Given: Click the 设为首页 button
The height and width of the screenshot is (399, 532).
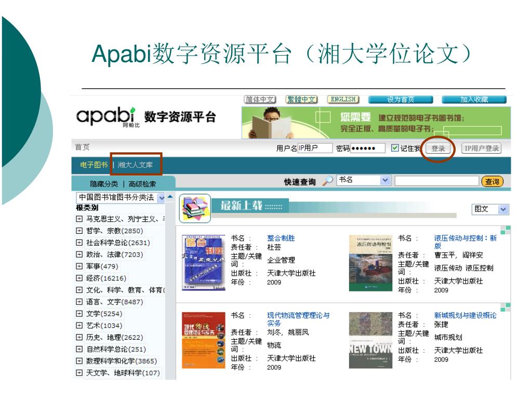Looking at the screenshot, I should [401, 99].
